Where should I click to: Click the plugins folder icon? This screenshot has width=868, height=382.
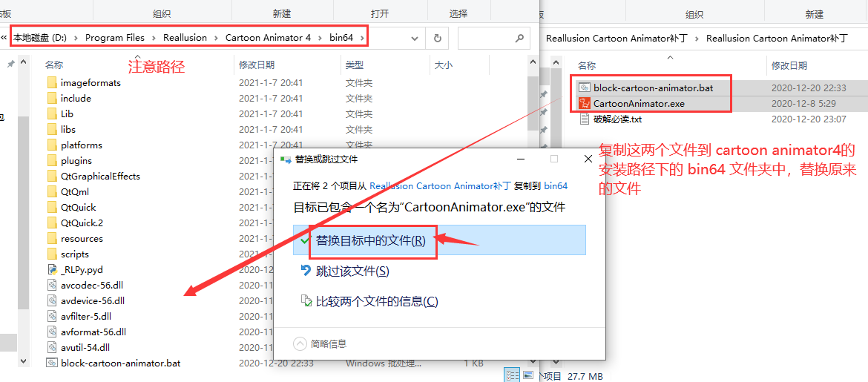coord(52,160)
